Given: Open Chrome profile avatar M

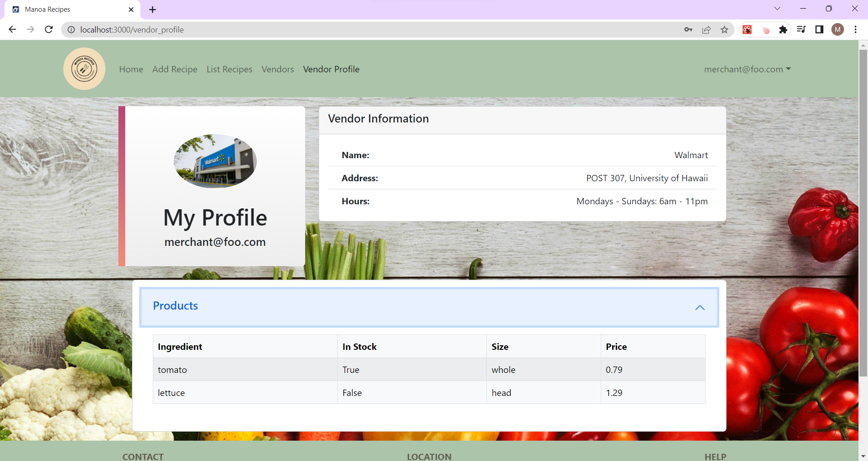Looking at the screenshot, I should click(x=838, y=29).
